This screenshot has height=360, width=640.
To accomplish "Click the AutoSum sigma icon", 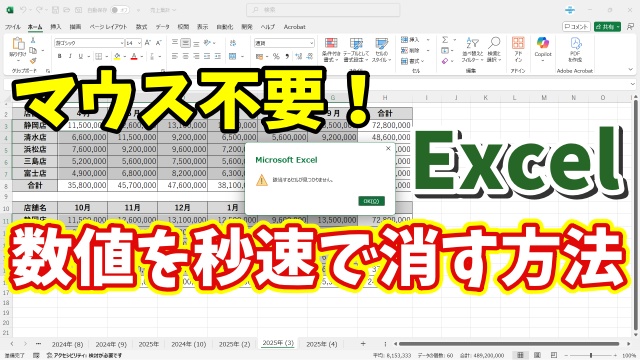I will [x=445, y=40].
